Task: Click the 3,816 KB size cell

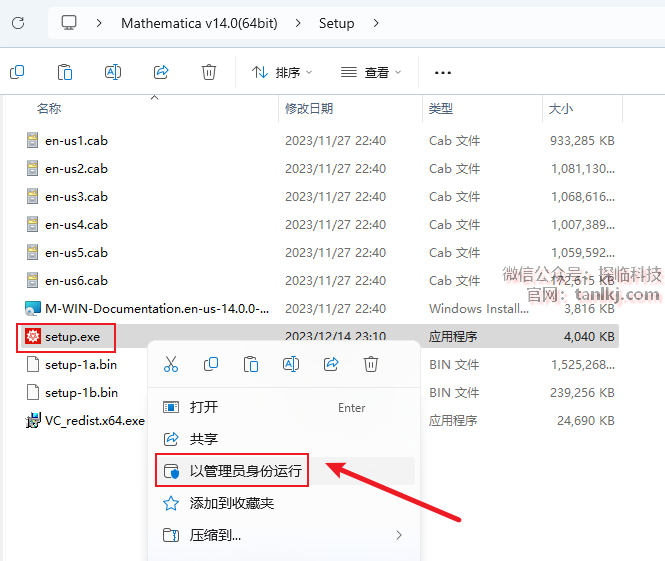Action: [x=589, y=308]
